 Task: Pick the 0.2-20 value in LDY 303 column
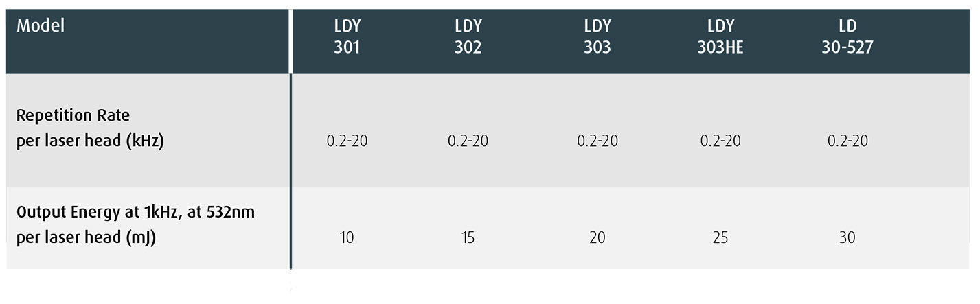pyautogui.click(x=597, y=141)
